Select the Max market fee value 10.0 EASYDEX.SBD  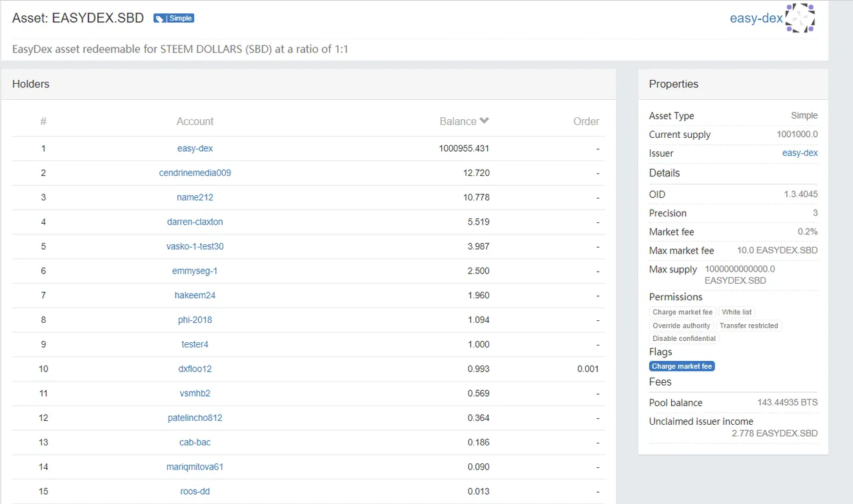[777, 251]
